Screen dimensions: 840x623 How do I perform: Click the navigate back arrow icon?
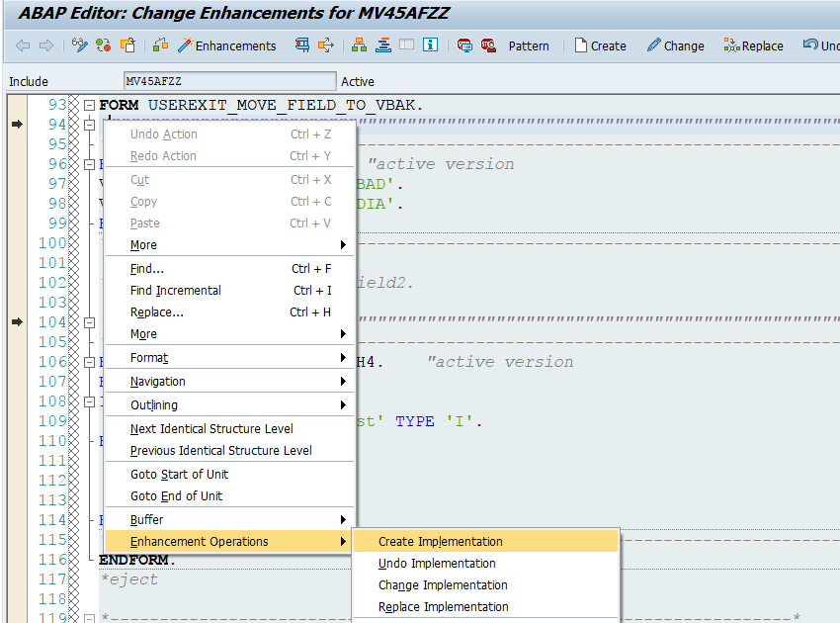coord(22,44)
